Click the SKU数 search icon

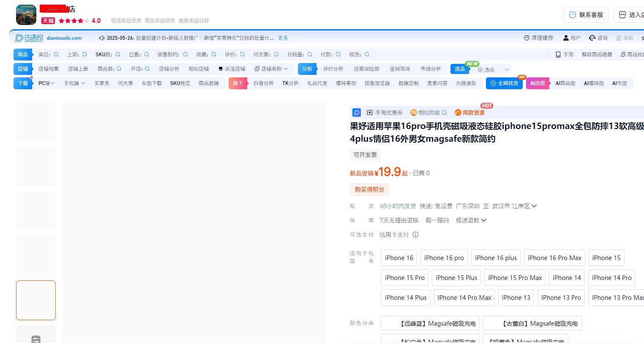point(118,55)
